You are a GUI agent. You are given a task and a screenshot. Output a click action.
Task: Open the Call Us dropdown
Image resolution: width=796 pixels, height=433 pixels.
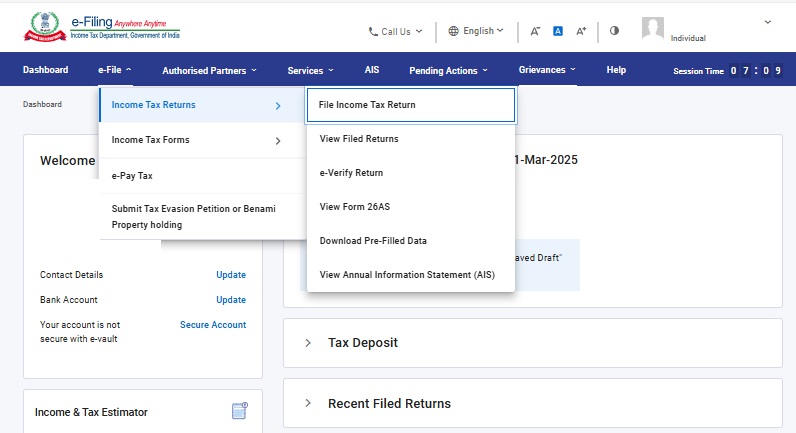tap(395, 31)
